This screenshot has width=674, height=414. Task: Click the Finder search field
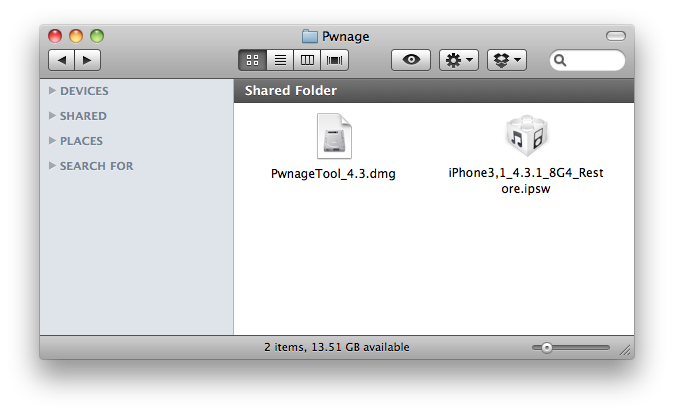tap(594, 60)
